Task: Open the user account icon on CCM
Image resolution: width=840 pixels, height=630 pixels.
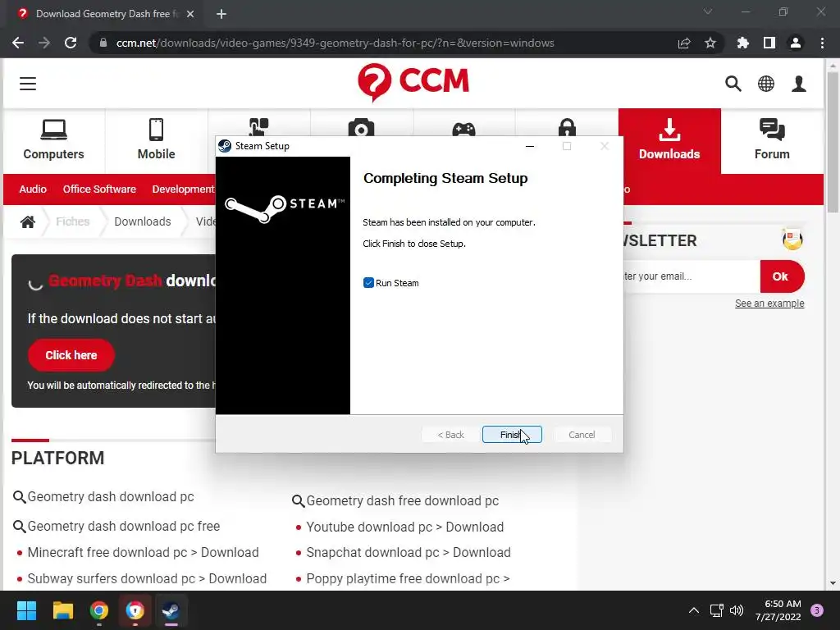Action: (799, 84)
